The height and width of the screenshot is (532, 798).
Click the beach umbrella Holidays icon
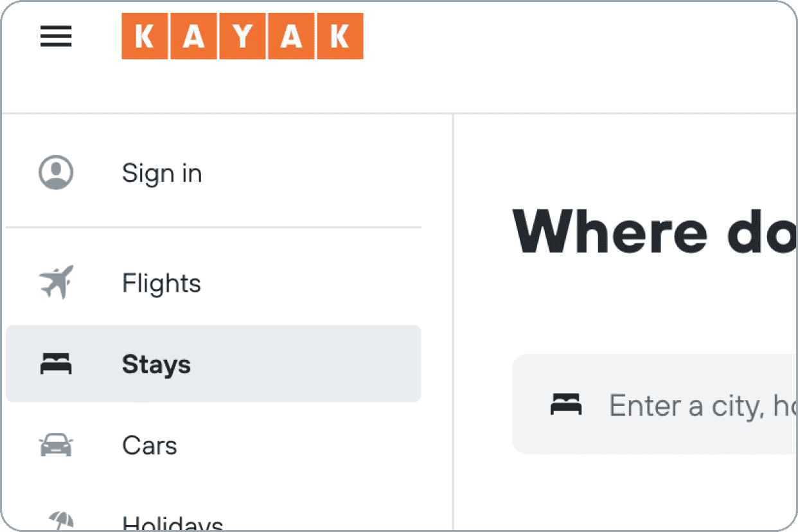(61, 521)
